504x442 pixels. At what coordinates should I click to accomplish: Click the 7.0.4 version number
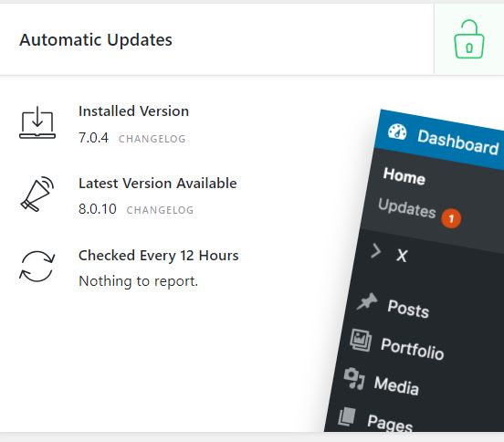[93, 138]
